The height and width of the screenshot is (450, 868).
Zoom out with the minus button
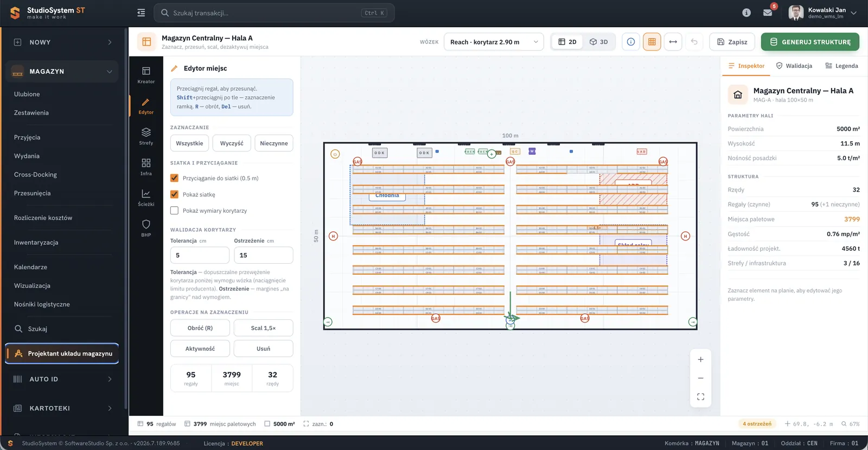700,378
